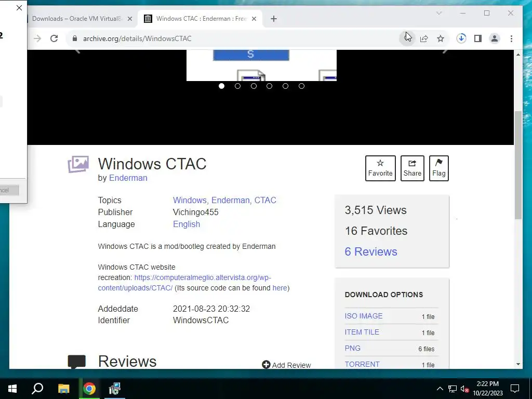The width and height of the screenshot is (532, 399).
Task: Expand the PNG download option
Action: pyautogui.click(x=353, y=348)
